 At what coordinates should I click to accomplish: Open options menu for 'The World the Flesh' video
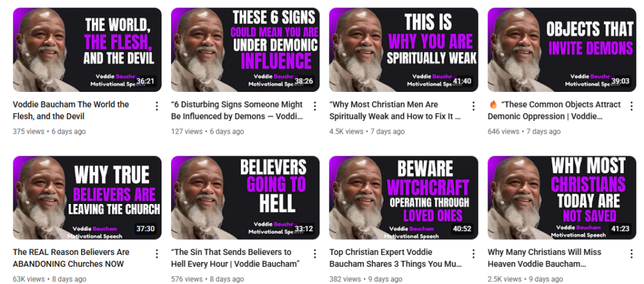157,106
